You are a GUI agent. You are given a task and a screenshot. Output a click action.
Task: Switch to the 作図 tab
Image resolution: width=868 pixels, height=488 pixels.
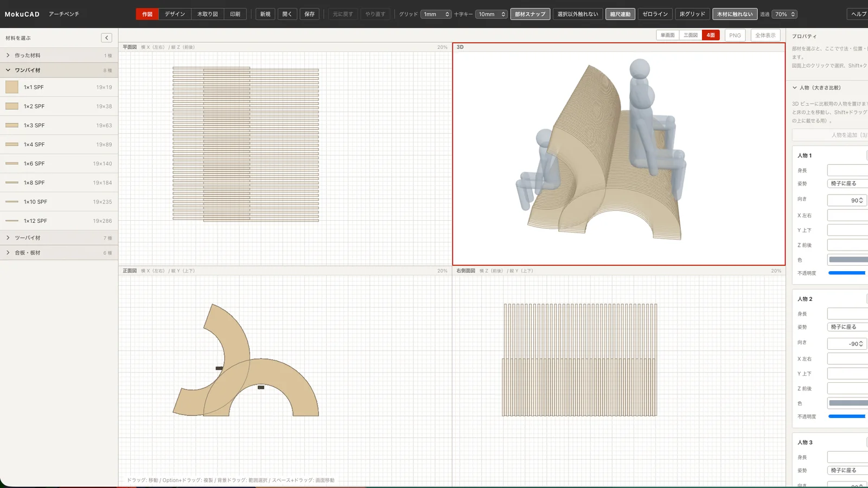click(x=147, y=14)
